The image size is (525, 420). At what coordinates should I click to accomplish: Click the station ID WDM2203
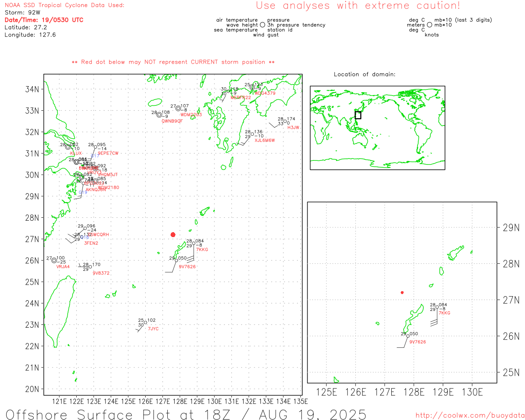point(191,115)
